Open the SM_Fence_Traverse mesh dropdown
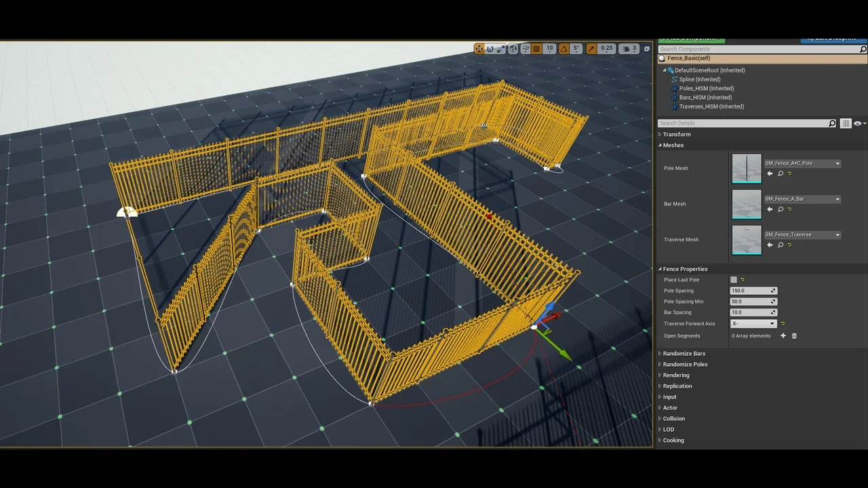This screenshot has width=868, height=488. [x=837, y=235]
